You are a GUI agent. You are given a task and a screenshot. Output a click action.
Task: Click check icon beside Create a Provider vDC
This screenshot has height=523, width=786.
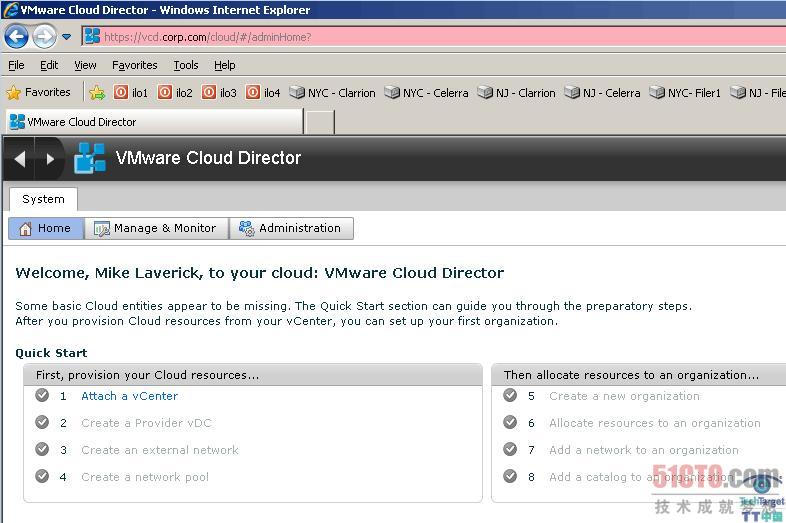[x=42, y=422]
